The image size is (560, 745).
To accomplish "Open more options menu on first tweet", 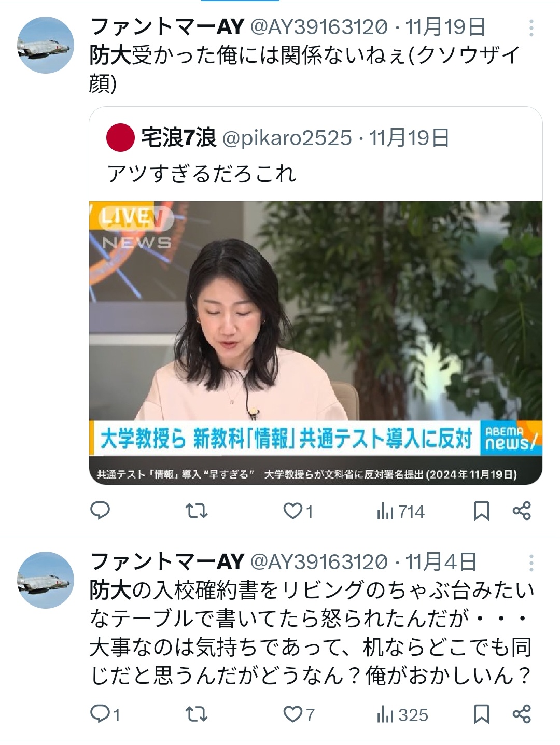I will click(x=531, y=28).
